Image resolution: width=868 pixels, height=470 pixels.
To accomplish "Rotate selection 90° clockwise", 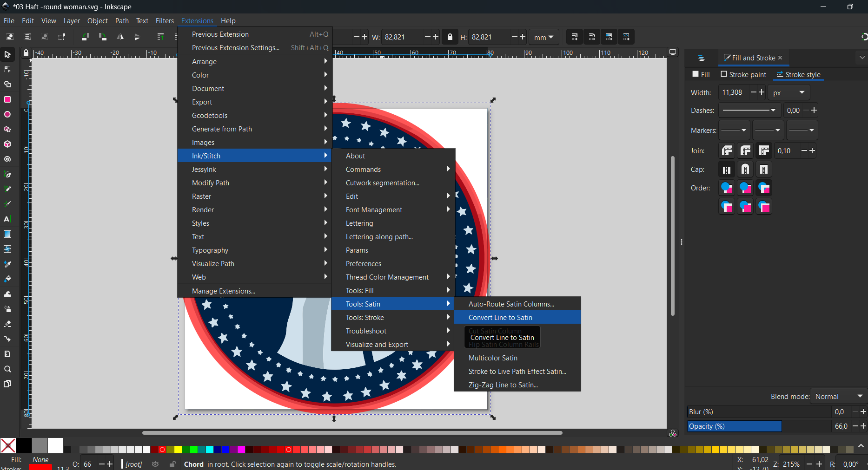I will click(103, 37).
